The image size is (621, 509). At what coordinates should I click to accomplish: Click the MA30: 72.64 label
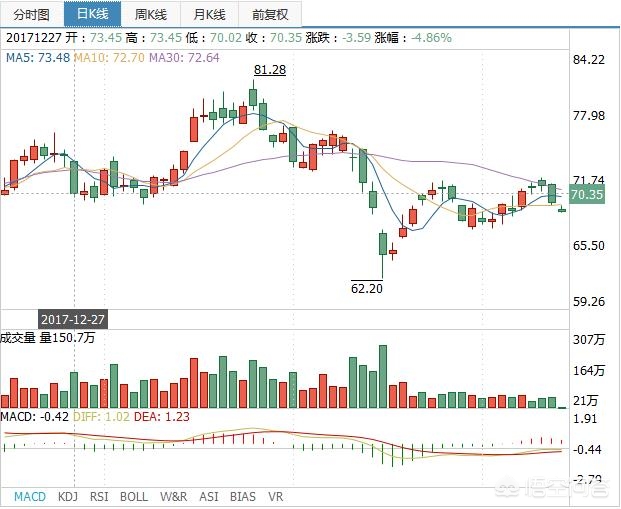click(184, 58)
